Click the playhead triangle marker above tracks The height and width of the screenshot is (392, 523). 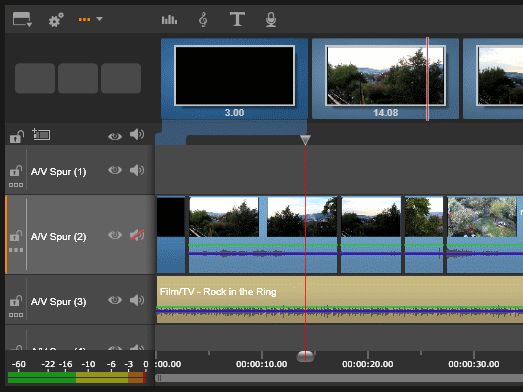point(305,140)
